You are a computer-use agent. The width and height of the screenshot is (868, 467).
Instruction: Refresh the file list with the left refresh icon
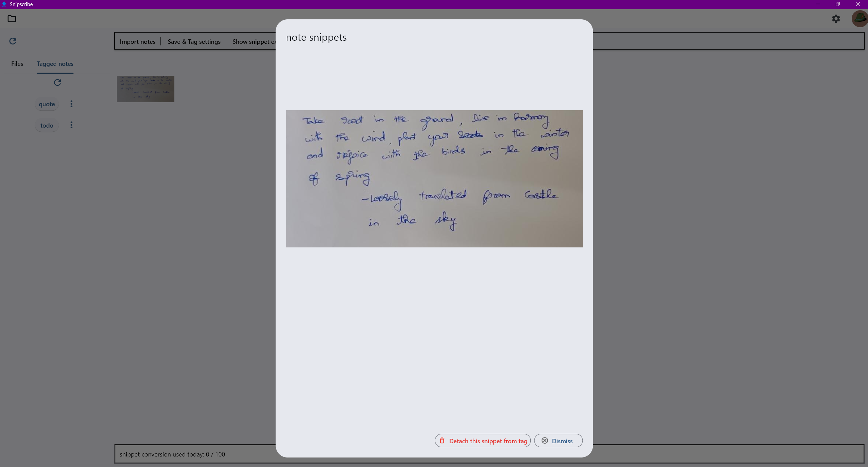point(13,41)
